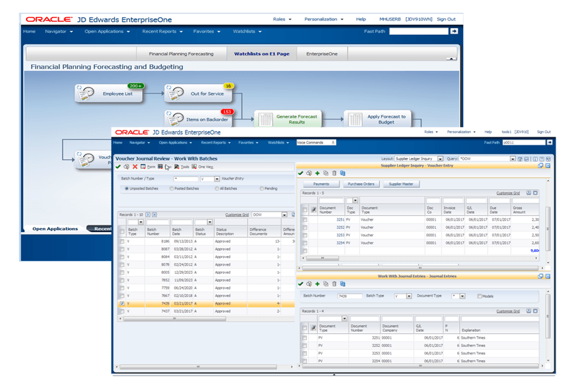Switch to Financial Planning Forecasting tab

pos(181,54)
